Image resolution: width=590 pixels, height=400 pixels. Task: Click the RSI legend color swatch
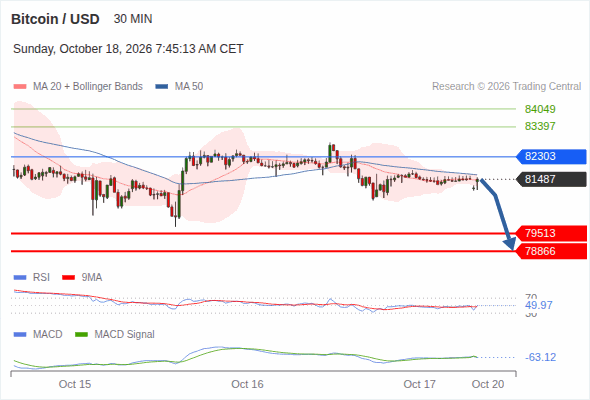coord(20,278)
